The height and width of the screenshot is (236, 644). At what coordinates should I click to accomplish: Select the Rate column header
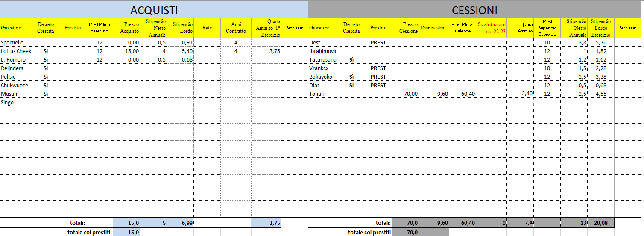[x=207, y=28]
